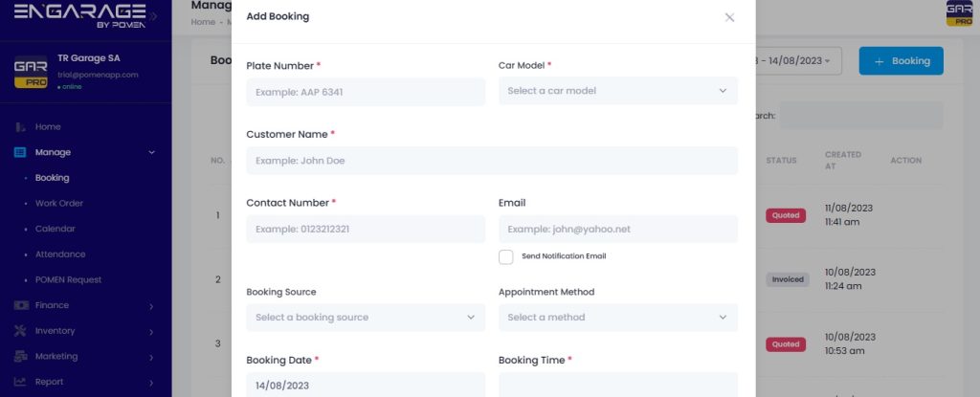The width and height of the screenshot is (980, 397).
Task: Open Calendar in the sidebar
Action: (55, 230)
